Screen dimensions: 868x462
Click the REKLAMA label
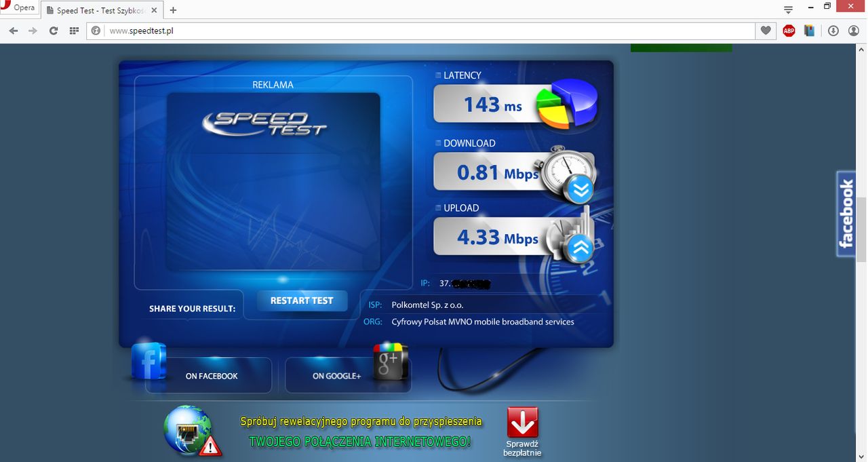[273, 85]
